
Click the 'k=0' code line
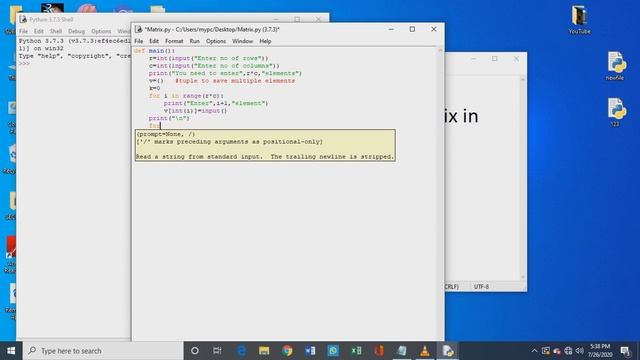click(155, 88)
